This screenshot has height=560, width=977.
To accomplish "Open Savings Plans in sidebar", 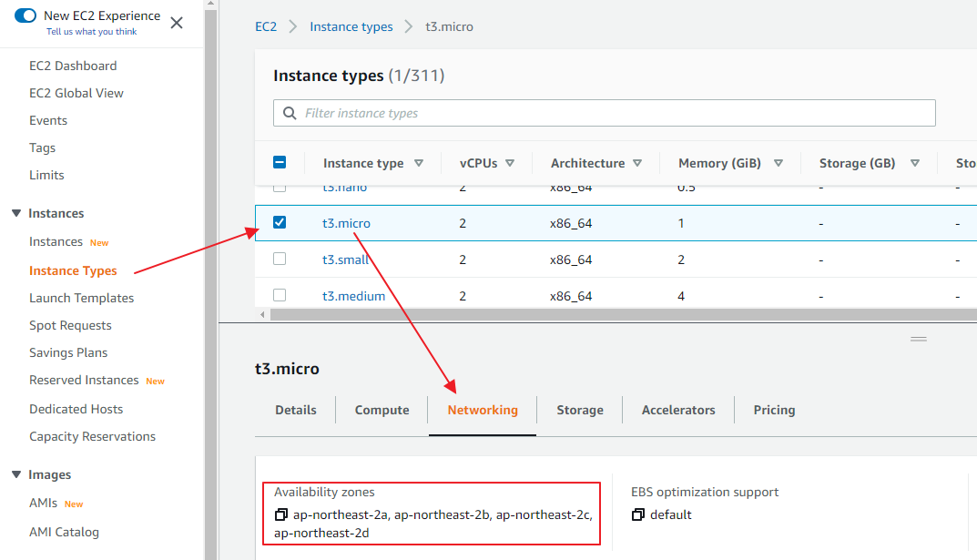I will pos(68,352).
